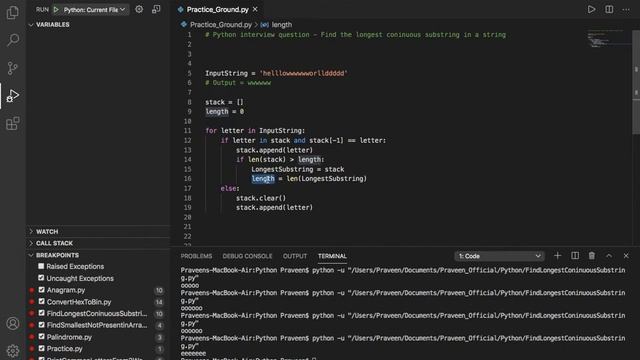The image size is (640, 360).
Task: Collapse the Variables section
Action: (x=53, y=24)
